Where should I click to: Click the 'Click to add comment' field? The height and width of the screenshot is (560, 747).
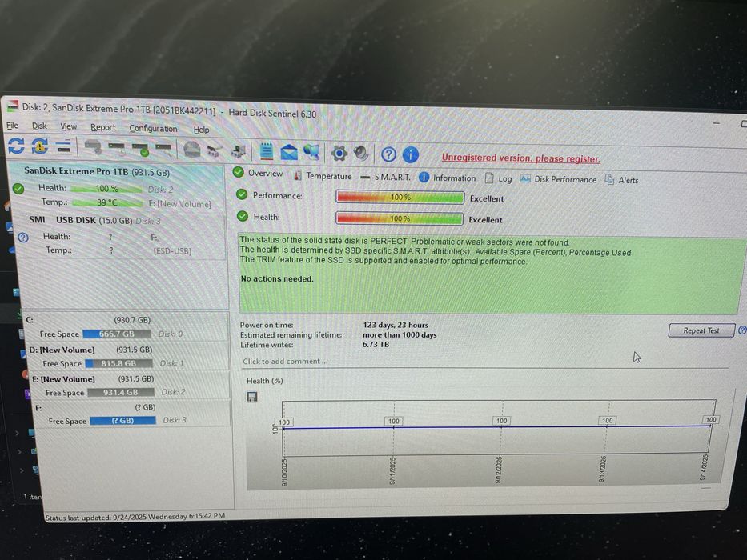[285, 361]
